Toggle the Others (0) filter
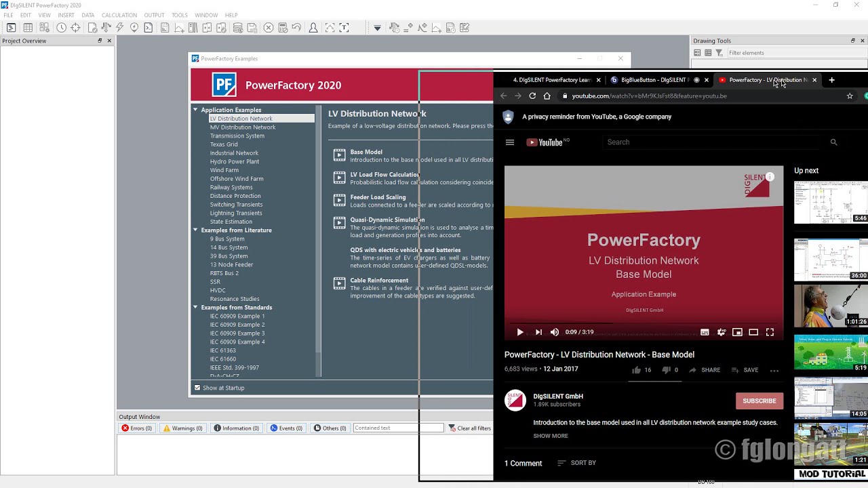The width and height of the screenshot is (868, 488). (330, 428)
